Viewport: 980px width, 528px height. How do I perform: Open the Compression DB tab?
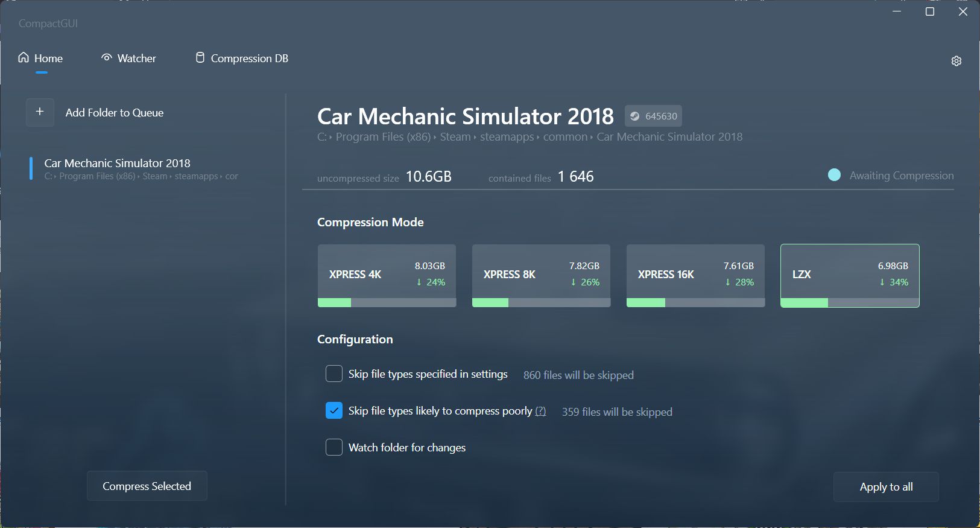coord(242,59)
